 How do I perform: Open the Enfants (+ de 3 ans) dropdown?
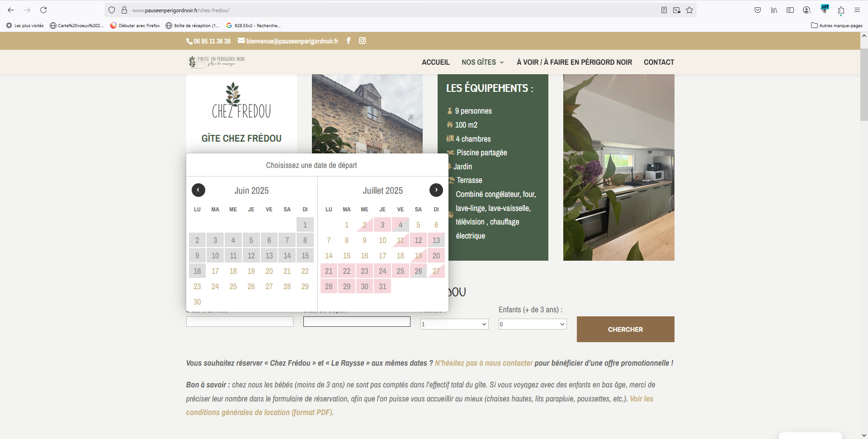tap(533, 324)
